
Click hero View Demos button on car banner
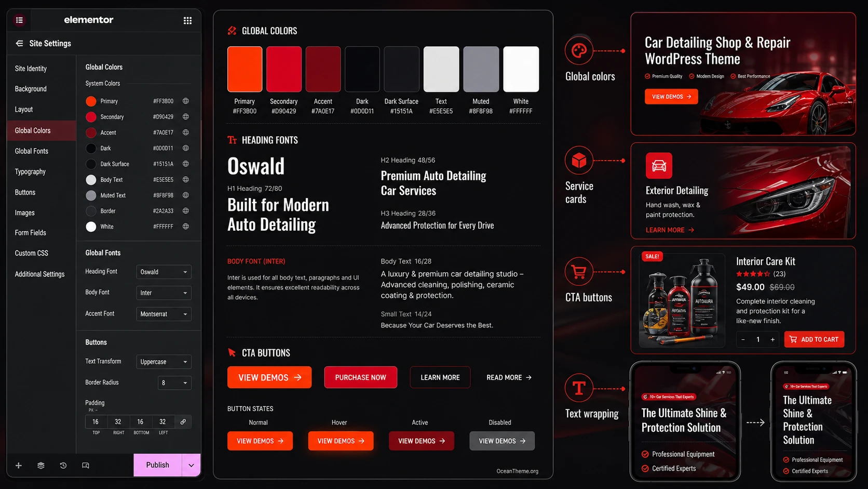671,97
